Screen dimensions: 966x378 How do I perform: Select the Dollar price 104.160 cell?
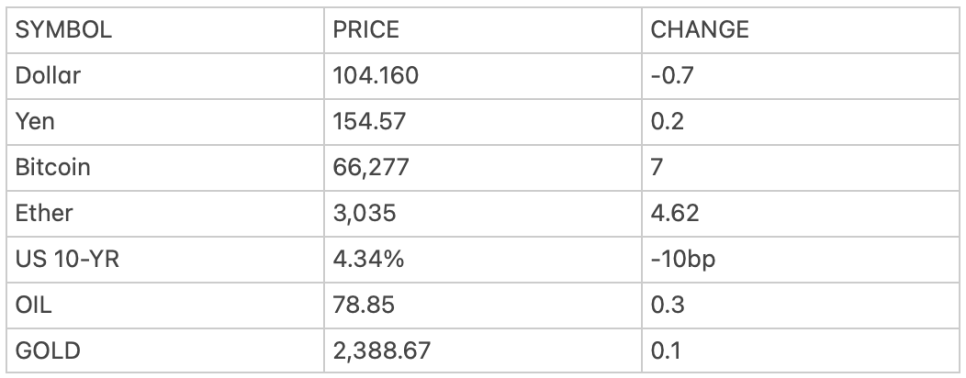[x=483, y=76]
